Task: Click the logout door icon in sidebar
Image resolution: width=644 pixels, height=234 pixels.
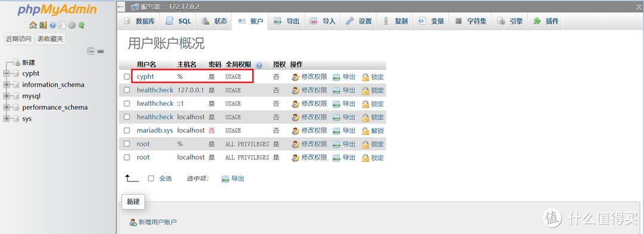Action: point(43,26)
